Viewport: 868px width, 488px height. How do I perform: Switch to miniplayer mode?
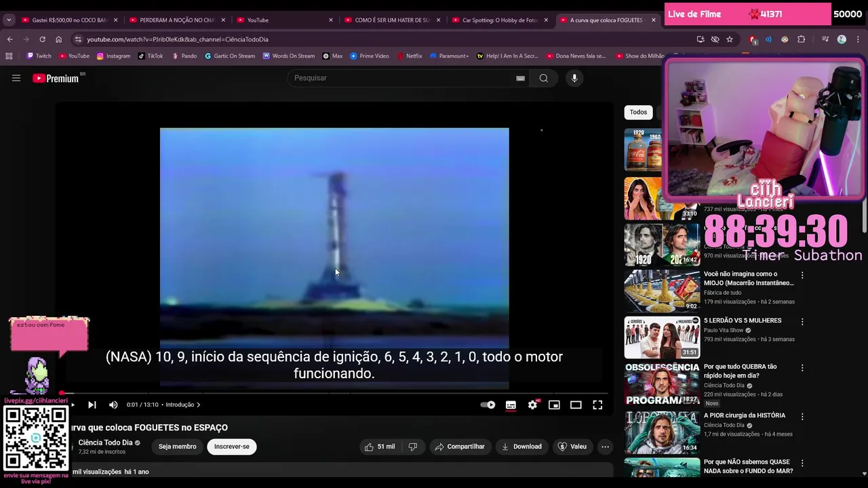(554, 405)
